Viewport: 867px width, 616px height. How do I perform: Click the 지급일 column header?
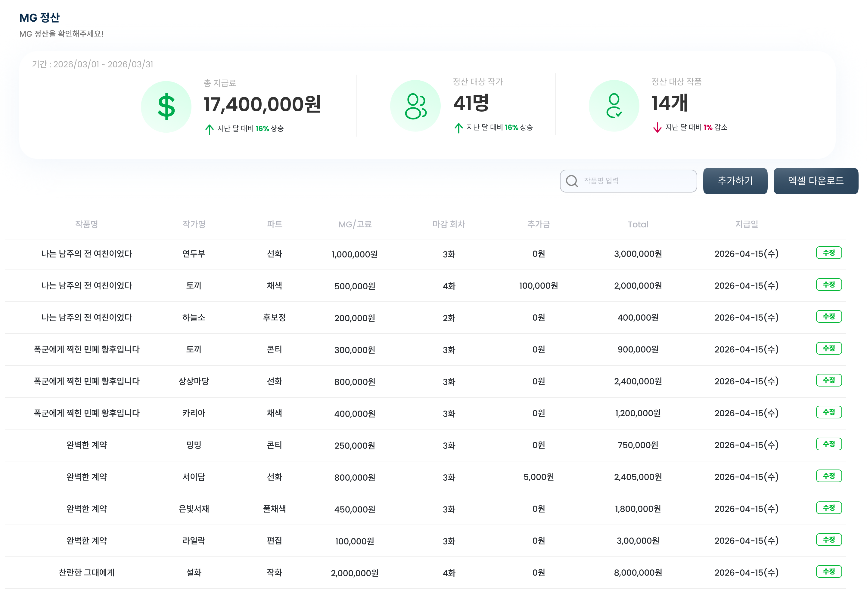pyautogui.click(x=746, y=224)
